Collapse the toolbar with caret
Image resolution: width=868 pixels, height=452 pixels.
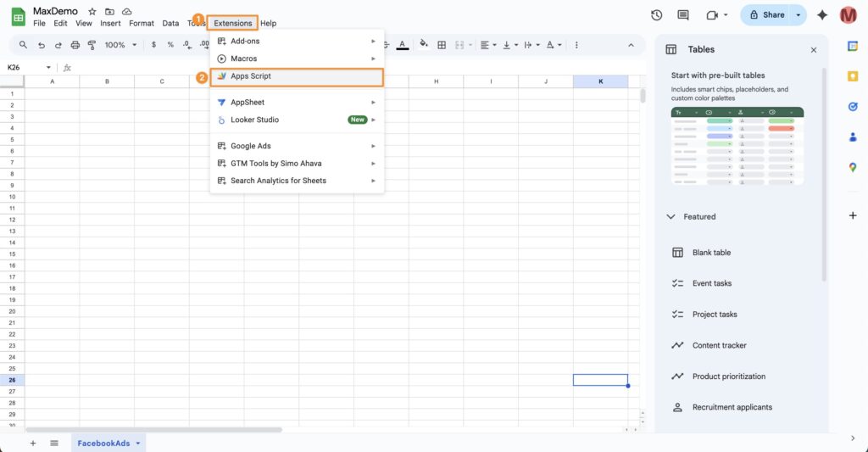click(631, 45)
